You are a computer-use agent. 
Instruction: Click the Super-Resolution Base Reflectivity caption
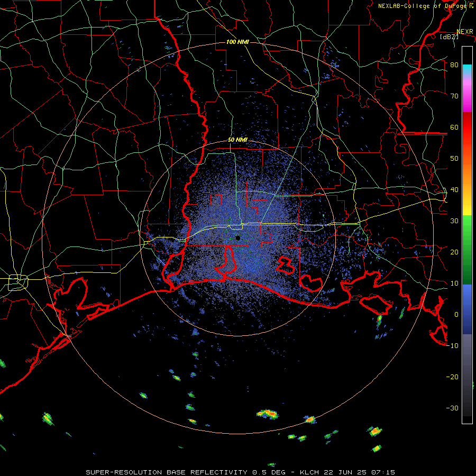pos(240,472)
